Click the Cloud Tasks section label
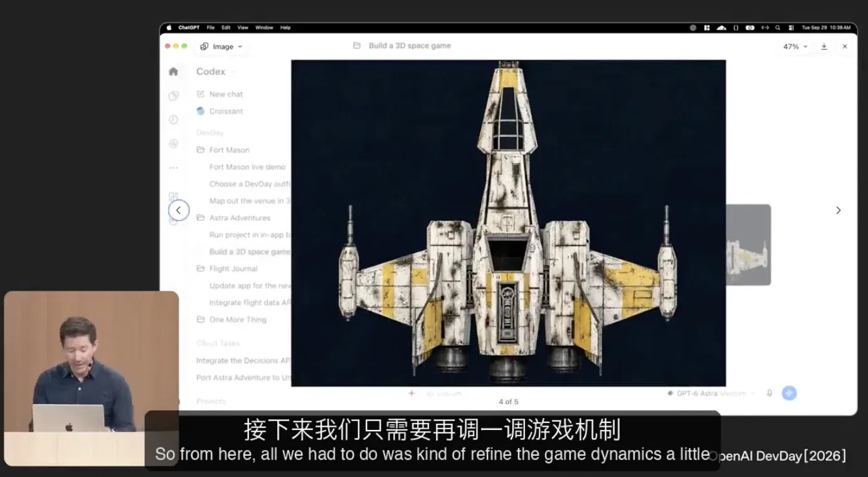868x477 pixels. point(218,343)
